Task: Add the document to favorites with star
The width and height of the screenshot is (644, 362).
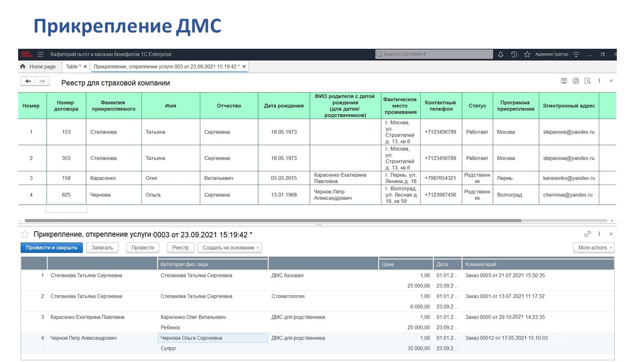Action: click(x=25, y=234)
